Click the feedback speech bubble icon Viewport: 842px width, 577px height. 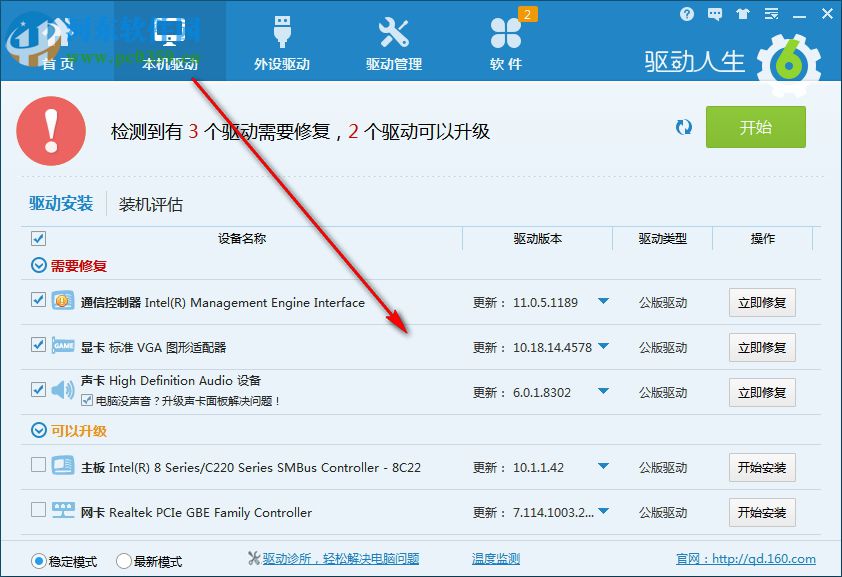click(714, 14)
